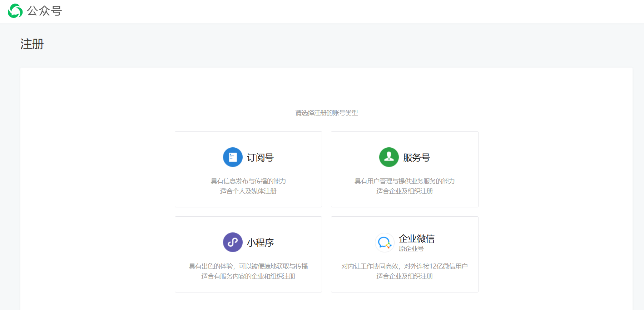Click the 适合企业及组织注册 line under 企业微信
644x310 pixels.
(x=405, y=276)
